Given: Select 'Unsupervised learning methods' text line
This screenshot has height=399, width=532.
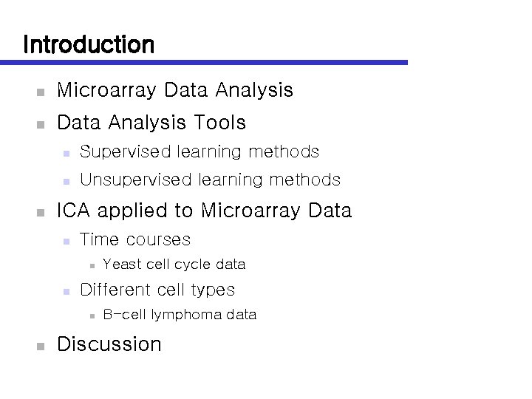Looking at the screenshot, I should tap(210, 180).
